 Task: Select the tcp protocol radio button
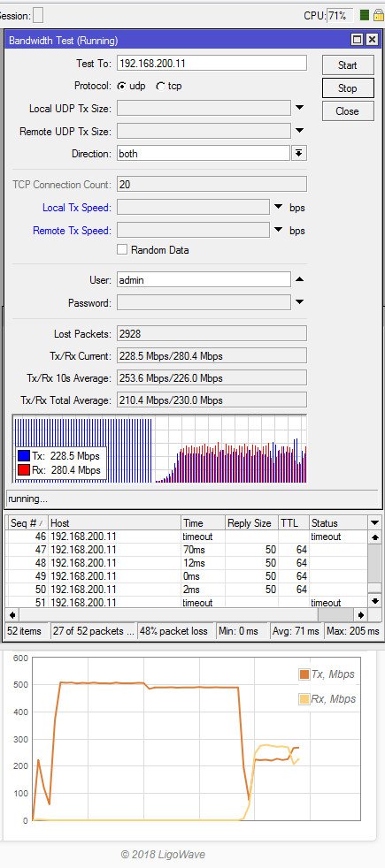pyautogui.click(x=160, y=87)
